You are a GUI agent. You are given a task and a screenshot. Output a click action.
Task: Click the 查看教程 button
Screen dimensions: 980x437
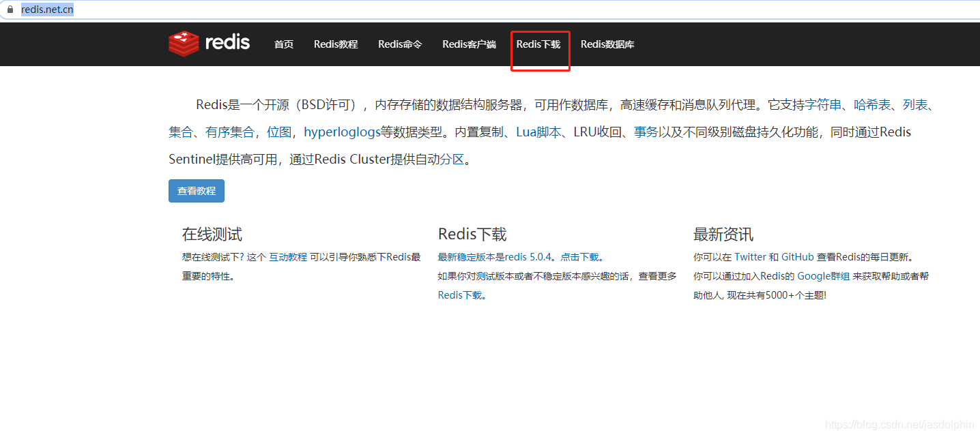(x=197, y=191)
